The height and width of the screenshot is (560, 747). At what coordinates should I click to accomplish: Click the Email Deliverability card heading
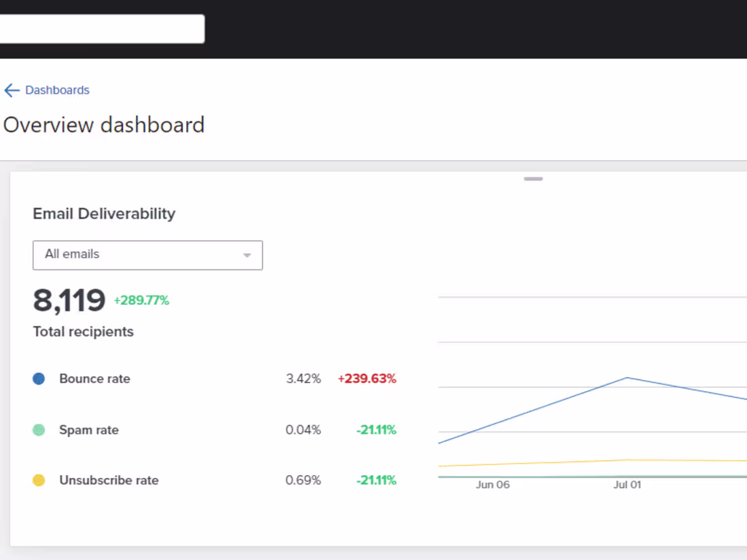pyautogui.click(x=104, y=214)
